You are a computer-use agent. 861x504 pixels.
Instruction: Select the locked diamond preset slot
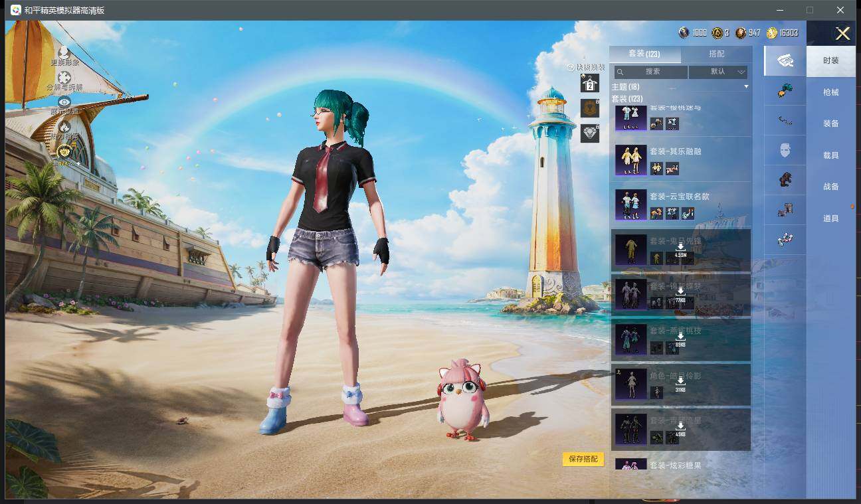[590, 133]
